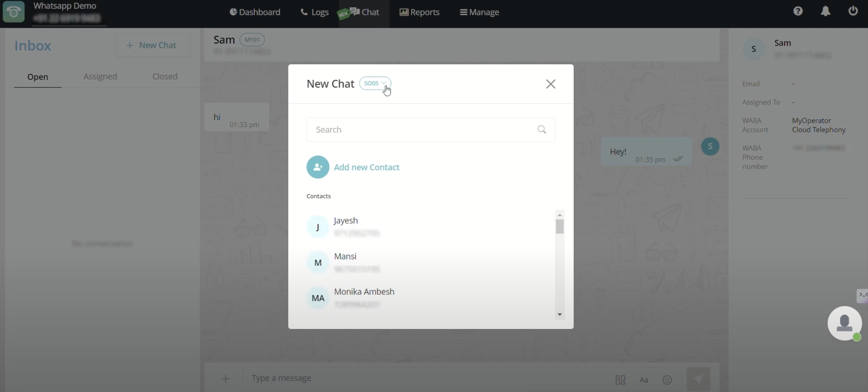Screen dimensions: 868x392
Task: Click the Aa text formatting icon
Action: tap(644, 380)
